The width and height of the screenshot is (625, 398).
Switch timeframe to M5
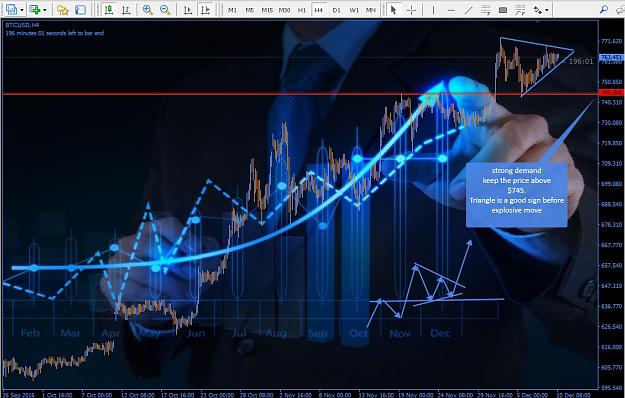(250, 10)
